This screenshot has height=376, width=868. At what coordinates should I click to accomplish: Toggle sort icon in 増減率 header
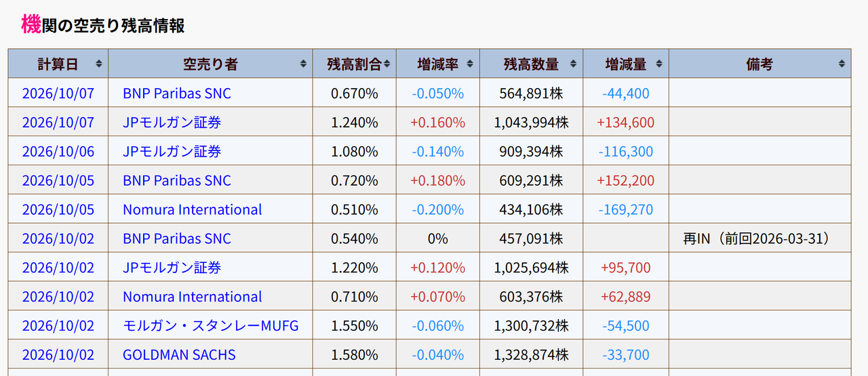pos(471,64)
